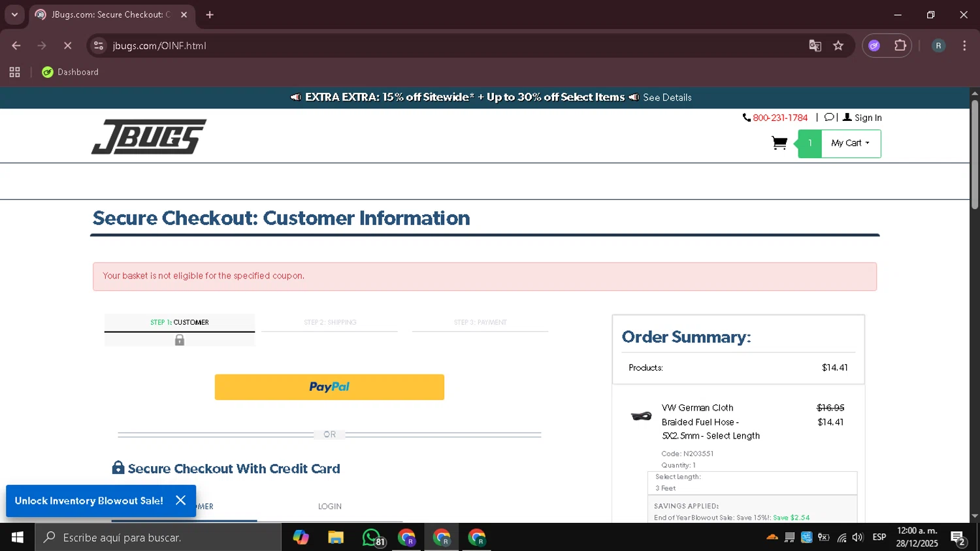View site information icon in address bar
Screen dimensions: 980x551
click(x=99, y=46)
